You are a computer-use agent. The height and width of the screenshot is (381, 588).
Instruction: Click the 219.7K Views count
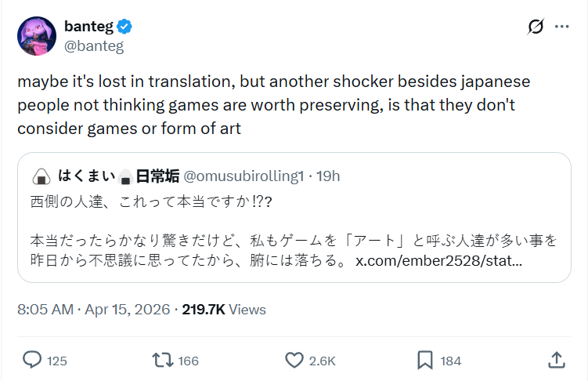click(224, 310)
